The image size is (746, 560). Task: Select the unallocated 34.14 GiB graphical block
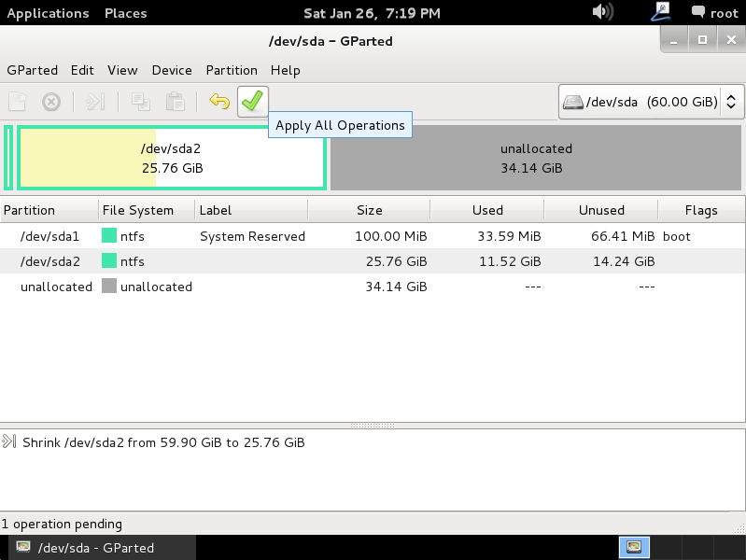click(536, 159)
